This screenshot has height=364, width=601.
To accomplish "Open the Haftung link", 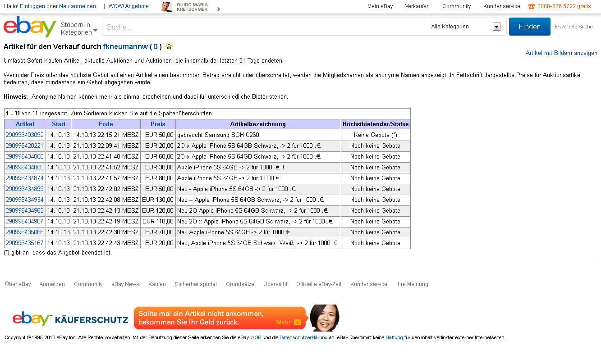I will (394, 338).
